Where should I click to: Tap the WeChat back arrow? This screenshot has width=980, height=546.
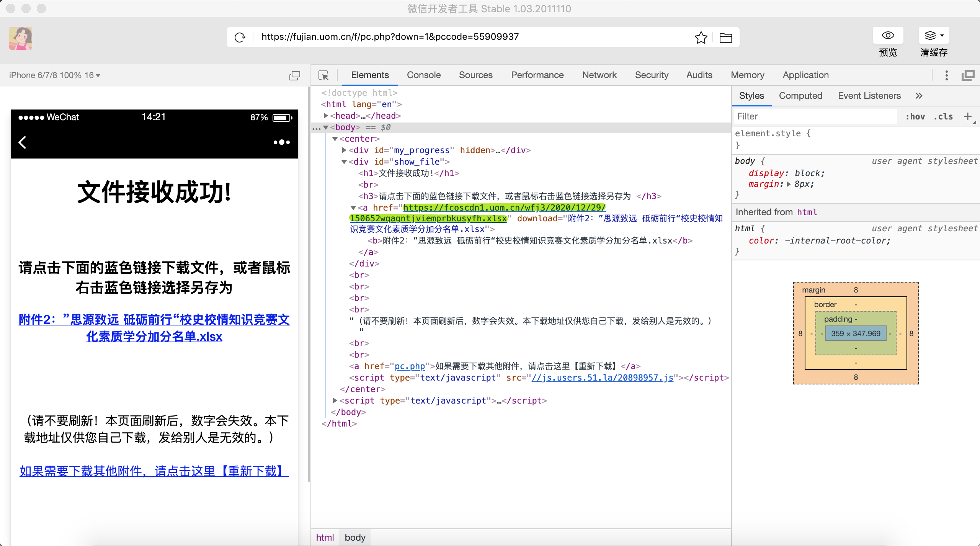(x=23, y=142)
